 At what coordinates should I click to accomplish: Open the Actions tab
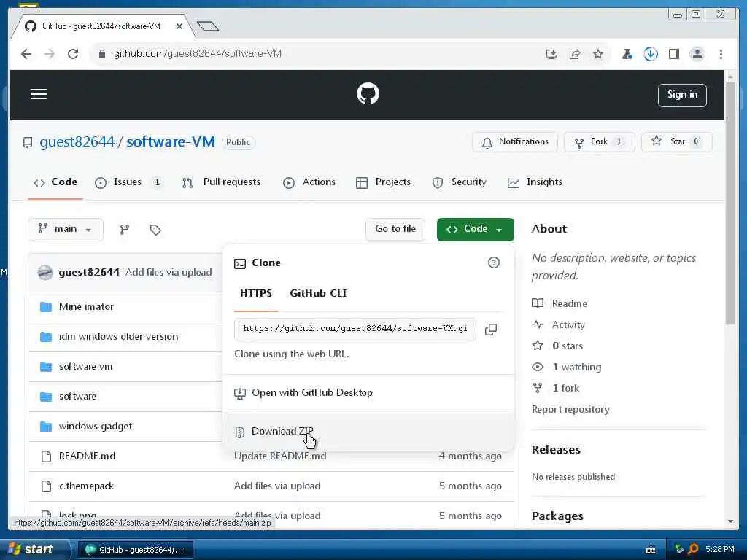[309, 182]
